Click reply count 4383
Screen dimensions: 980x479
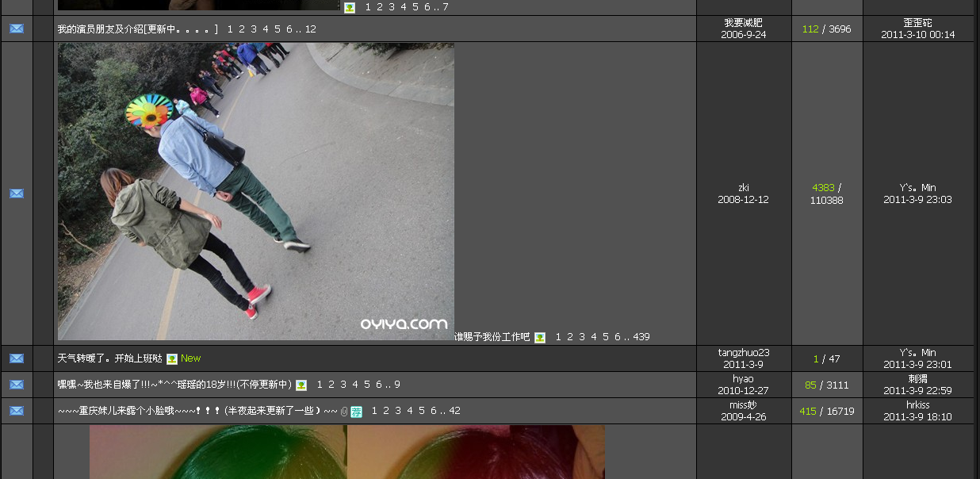[x=823, y=188]
